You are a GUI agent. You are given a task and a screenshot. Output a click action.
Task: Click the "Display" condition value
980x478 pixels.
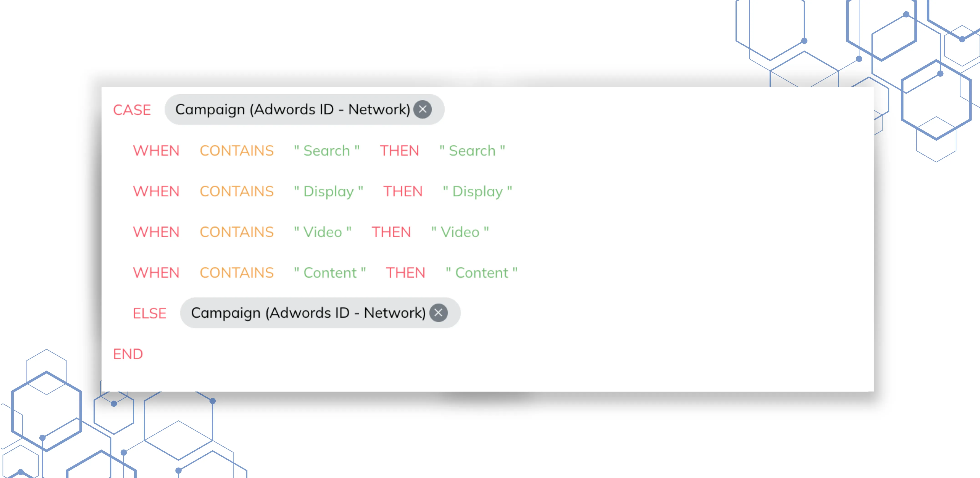329,191
